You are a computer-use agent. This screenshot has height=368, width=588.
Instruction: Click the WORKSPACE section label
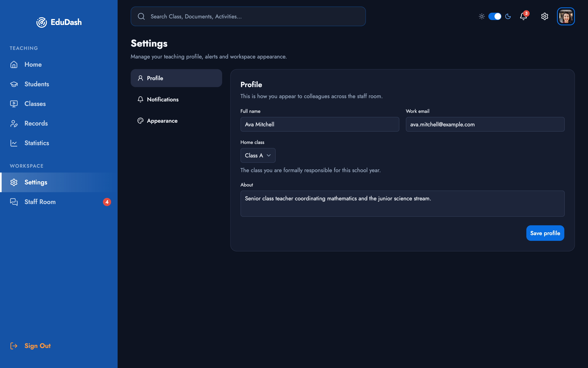click(27, 166)
